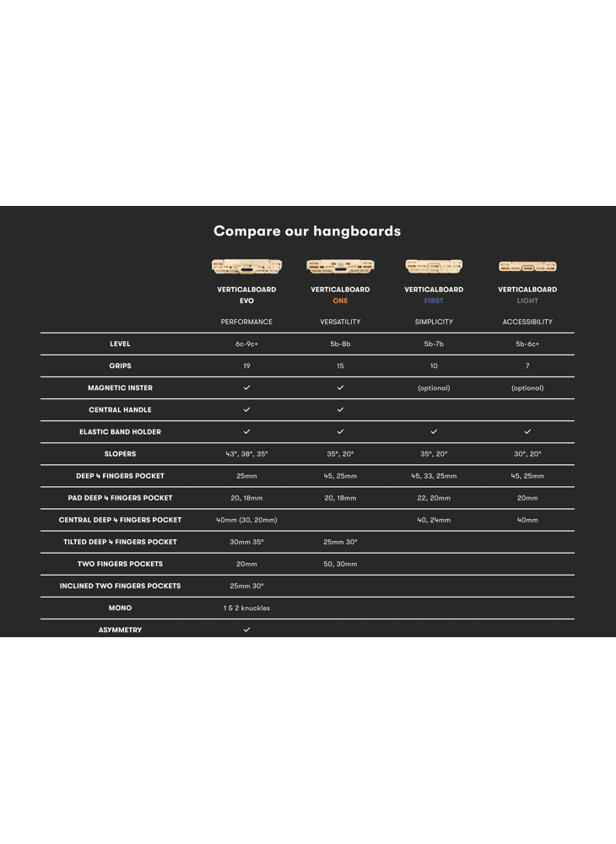
Task: Click Central Handle checkmark in Evo column
Action: (246, 409)
